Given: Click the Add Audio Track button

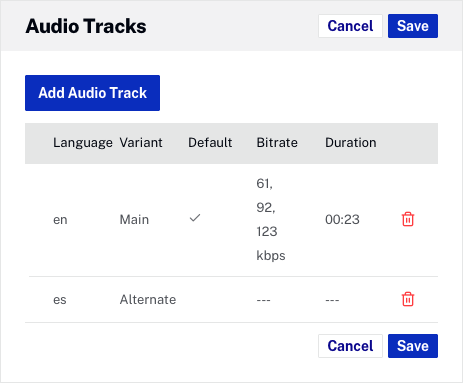Looking at the screenshot, I should click(92, 93).
